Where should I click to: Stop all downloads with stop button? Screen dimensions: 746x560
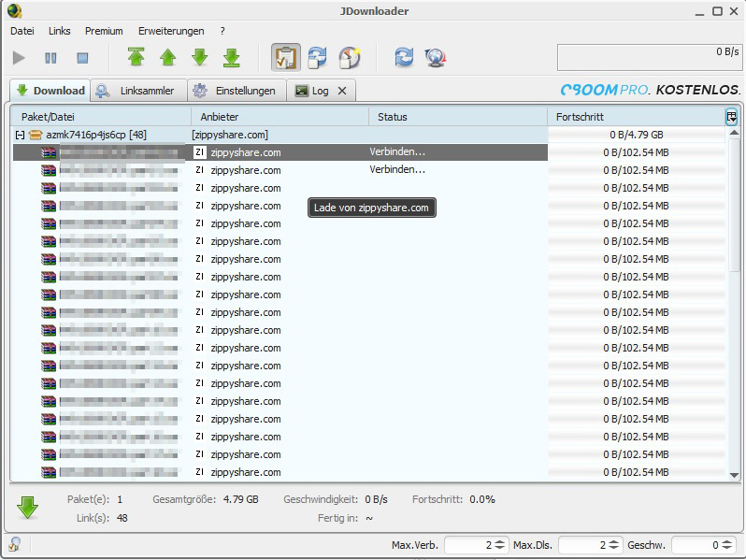pyautogui.click(x=82, y=58)
